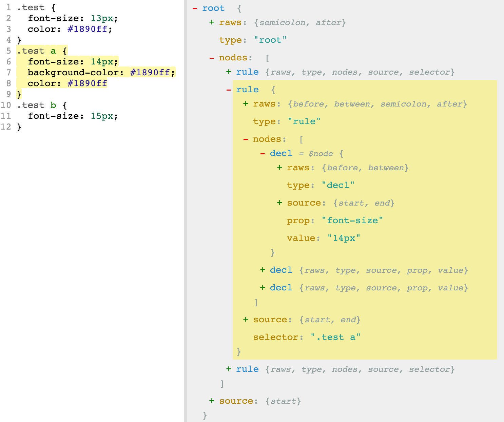504x422 pixels.
Task: Expand source {start, end} inside the decl
Action: coord(279,203)
